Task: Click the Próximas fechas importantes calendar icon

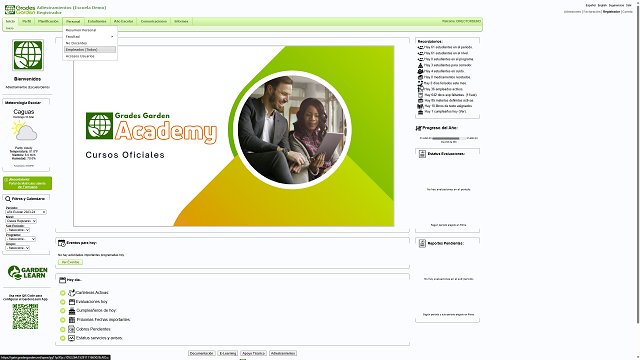Action: (x=71, y=320)
